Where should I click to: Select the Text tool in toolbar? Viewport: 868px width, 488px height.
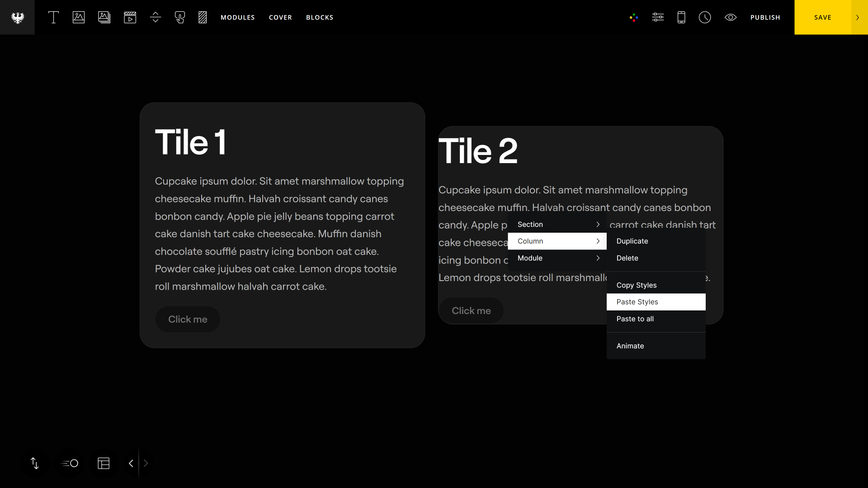[x=53, y=17]
